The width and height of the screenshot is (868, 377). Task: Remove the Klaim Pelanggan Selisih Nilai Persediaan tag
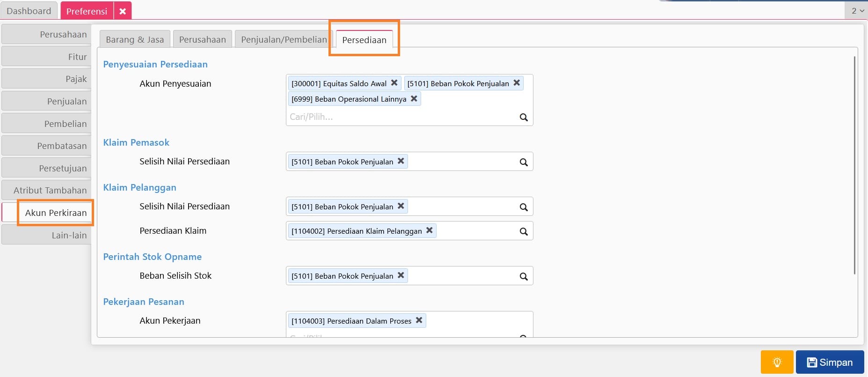(x=401, y=206)
